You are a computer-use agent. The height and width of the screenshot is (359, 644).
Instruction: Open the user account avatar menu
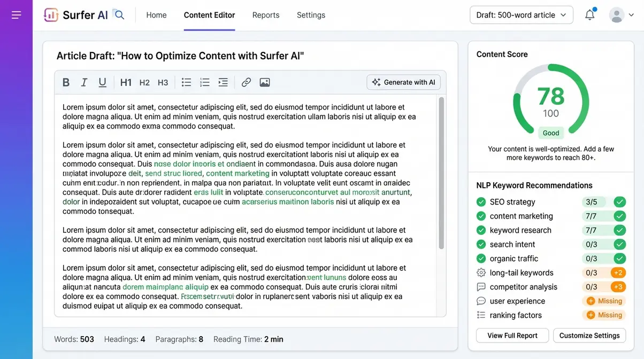(x=616, y=15)
